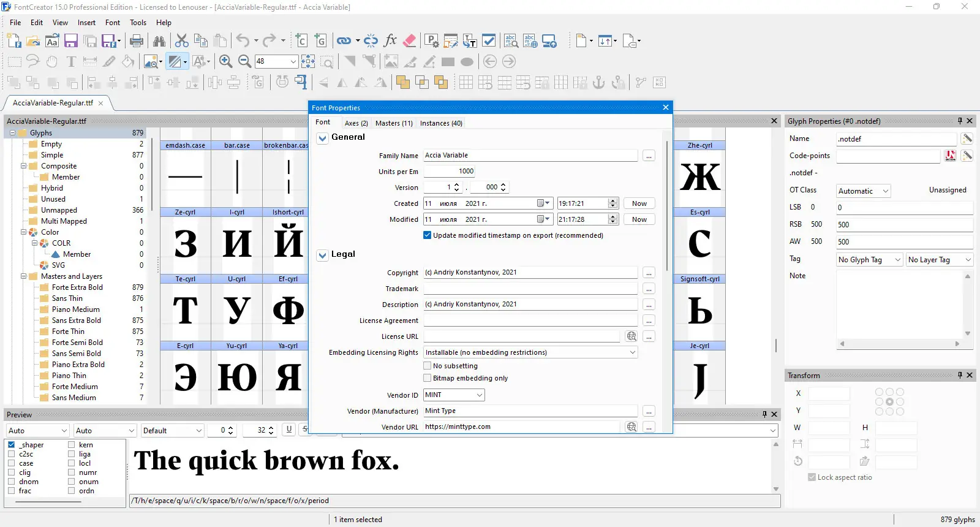Open the fx transform script icon

390,41
